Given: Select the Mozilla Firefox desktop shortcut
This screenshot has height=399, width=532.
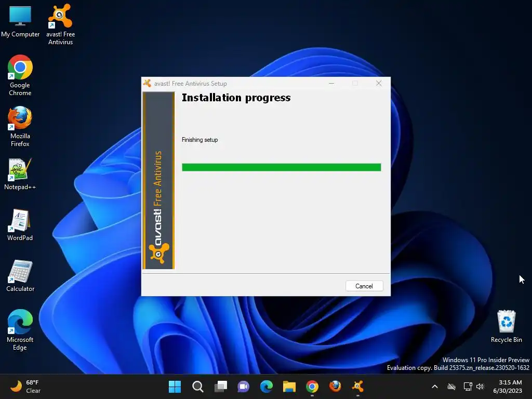Looking at the screenshot, I should click(x=20, y=126).
